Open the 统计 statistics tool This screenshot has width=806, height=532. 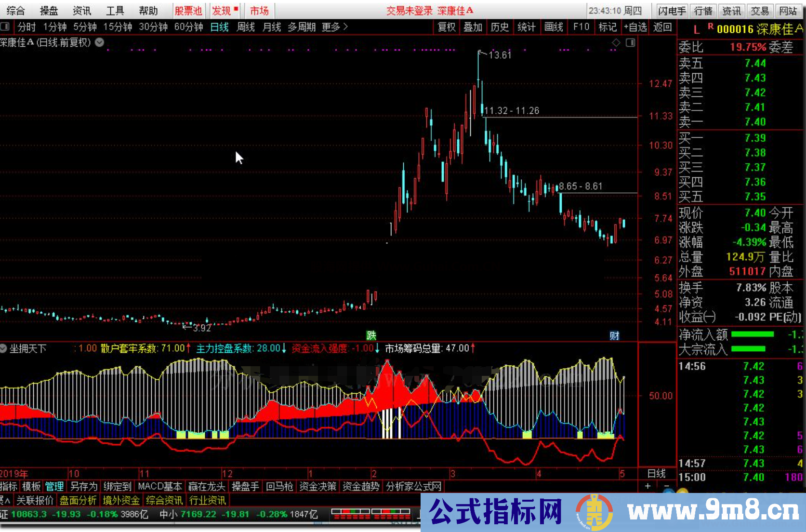[x=526, y=27]
